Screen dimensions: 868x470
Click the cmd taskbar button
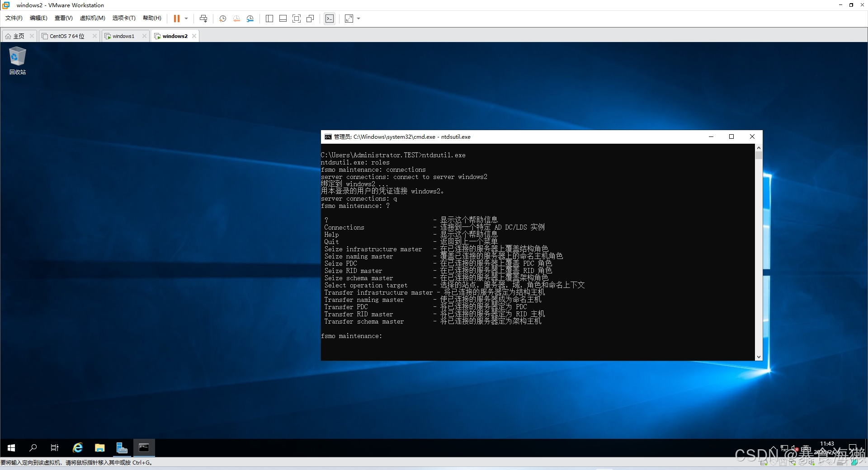144,448
